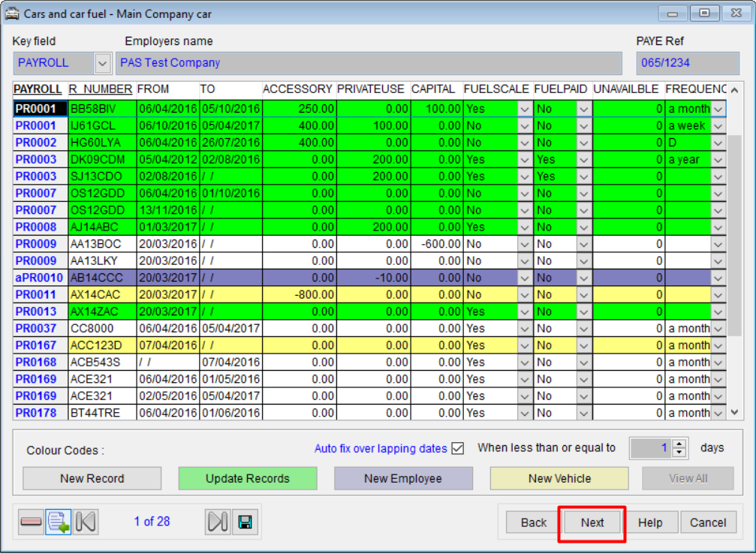Click the New Employee button

[403, 478]
